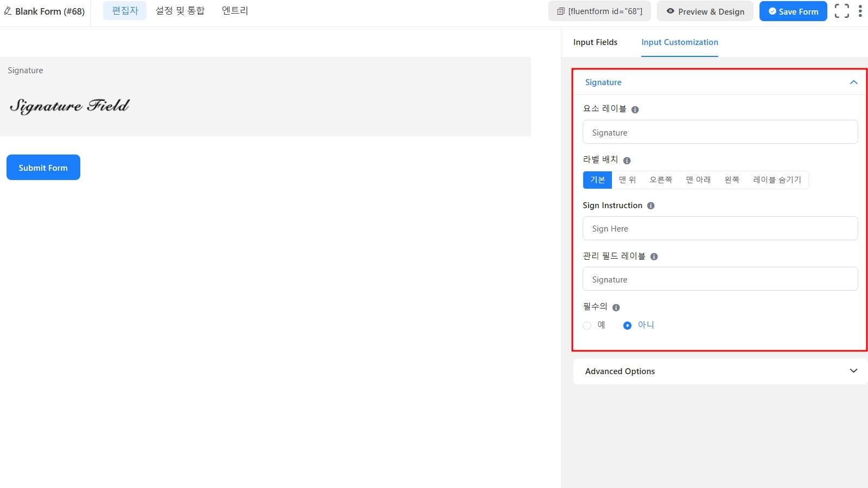The height and width of the screenshot is (488, 868).
Task: Choose 아니 for required field
Action: (627, 326)
